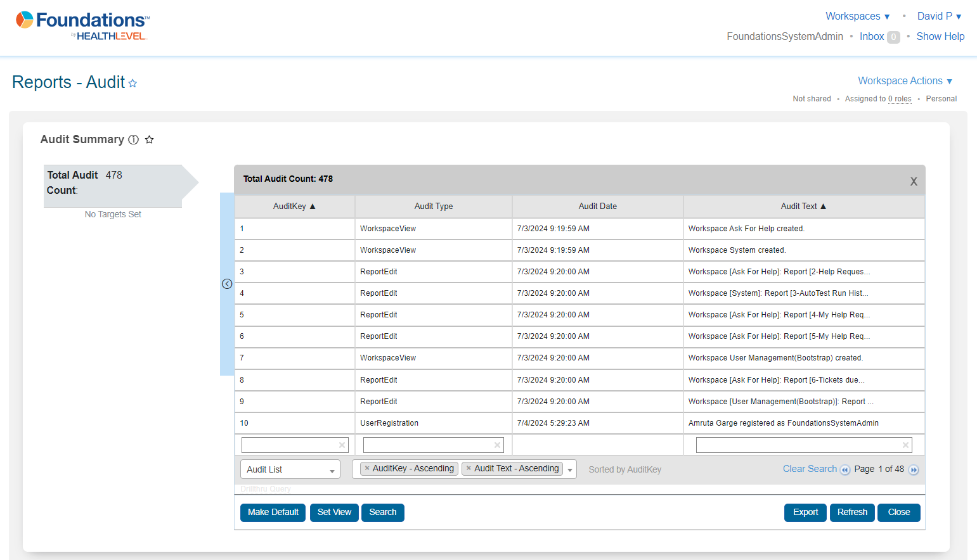Viewport: 977px width, 560px height.
Task: Go to the previous page of audit results
Action: pyautogui.click(x=845, y=470)
